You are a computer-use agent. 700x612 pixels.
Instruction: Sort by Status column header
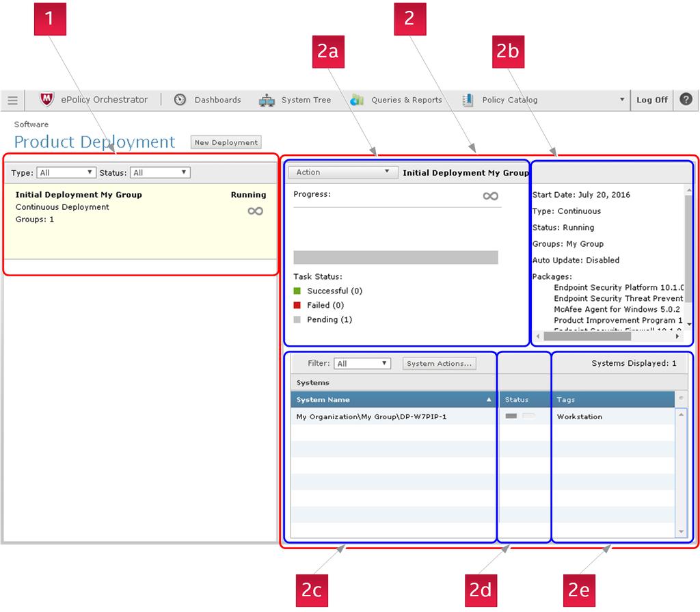(524, 400)
